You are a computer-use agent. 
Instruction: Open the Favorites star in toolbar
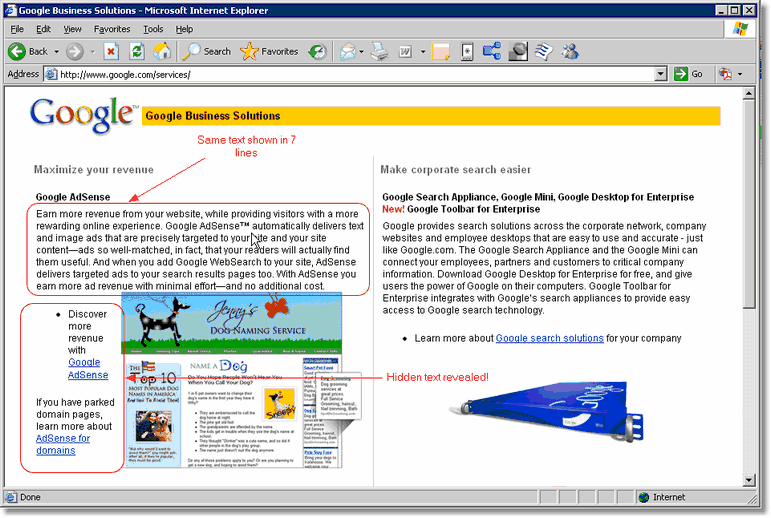(269, 51)
